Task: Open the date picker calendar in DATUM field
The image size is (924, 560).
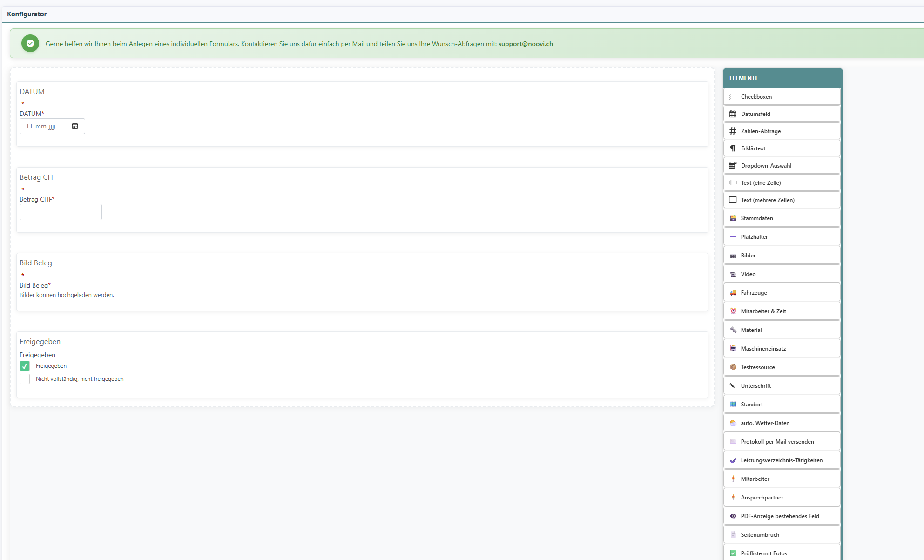Action: (75, 126)
